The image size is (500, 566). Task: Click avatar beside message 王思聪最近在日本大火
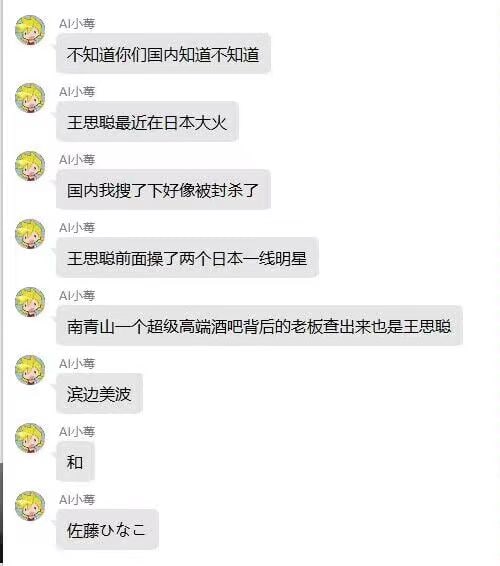click(x=30, y=98)
